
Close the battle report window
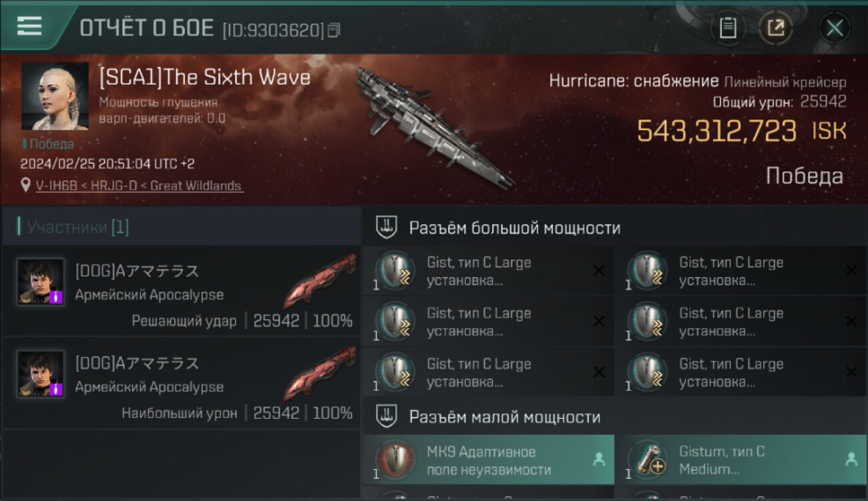(835, 28)
